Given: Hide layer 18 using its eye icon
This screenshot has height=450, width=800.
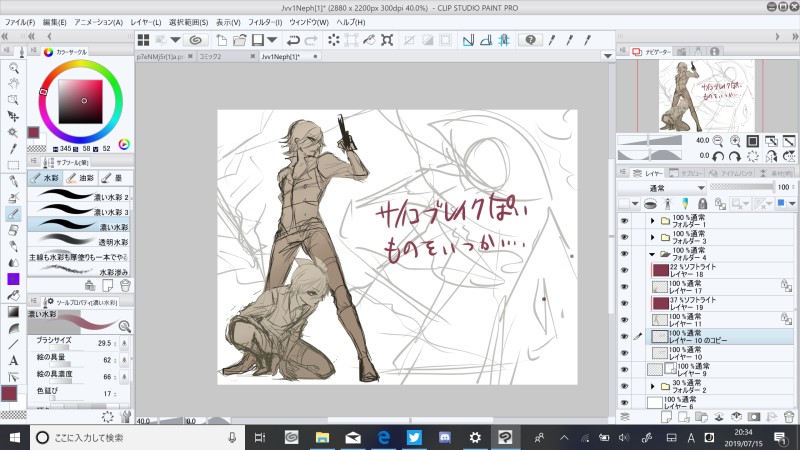Looking at the screenshot, I should (x=624, y=270).
